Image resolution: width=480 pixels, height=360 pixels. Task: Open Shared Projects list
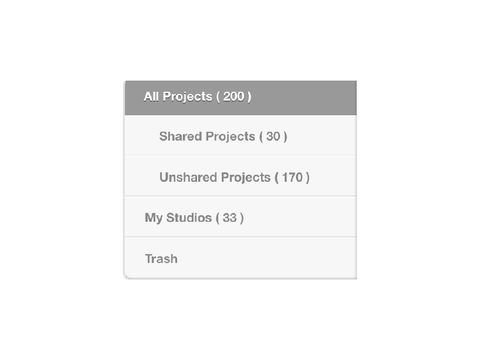pos(241,136)
